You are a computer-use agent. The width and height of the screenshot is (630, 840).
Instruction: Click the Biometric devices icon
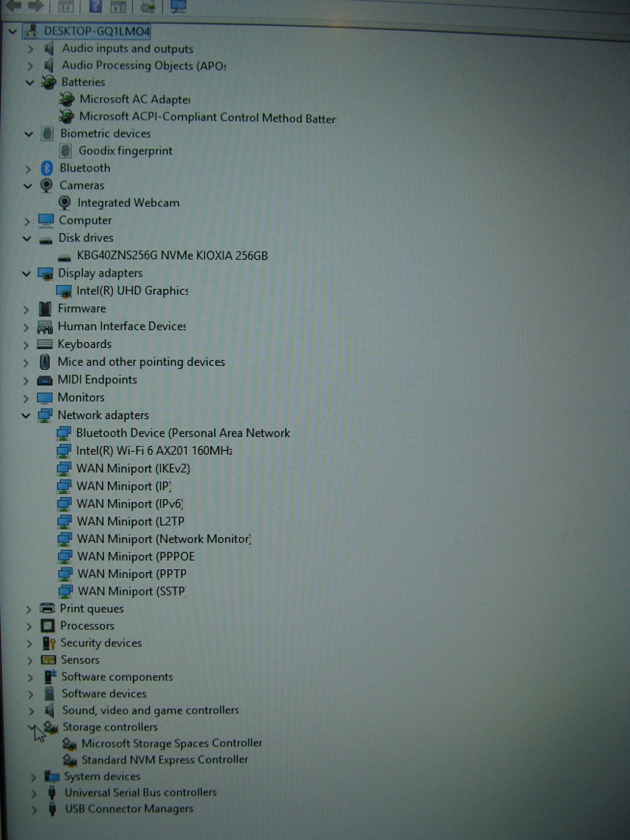(x=47, y=134)
